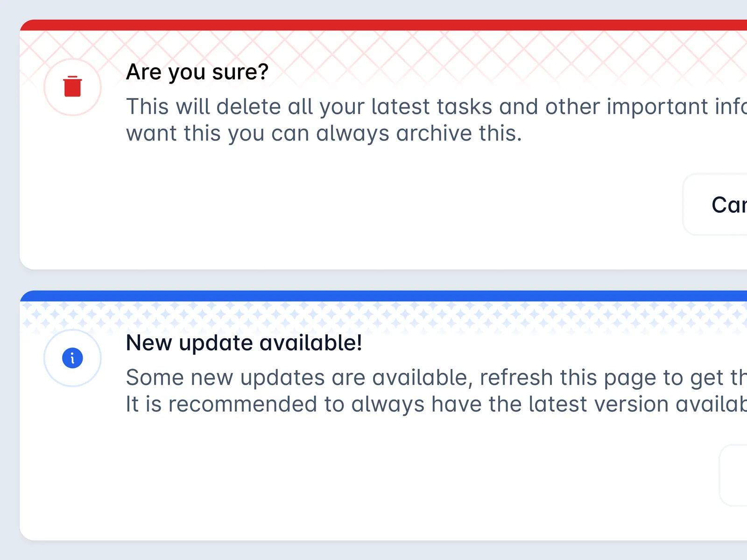Click the word "refresh" in update message
Screen dimensions: 747x560
pyautogui.click(x=516, y=378)
